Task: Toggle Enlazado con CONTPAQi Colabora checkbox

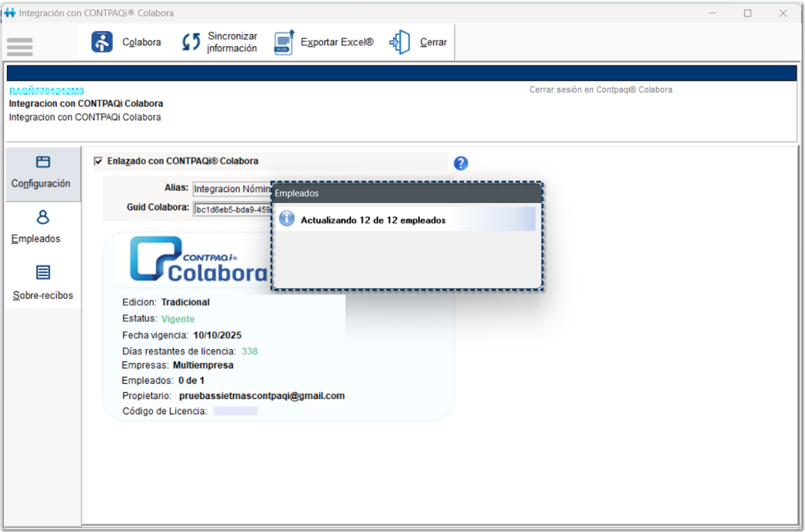Action: pos(98,161)
